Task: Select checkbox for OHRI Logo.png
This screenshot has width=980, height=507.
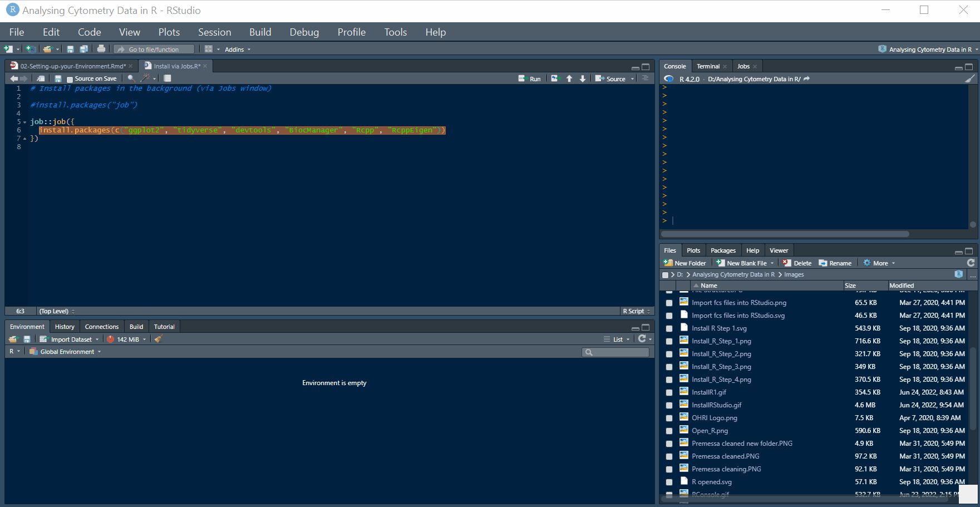Action: (x=669, y=418)
